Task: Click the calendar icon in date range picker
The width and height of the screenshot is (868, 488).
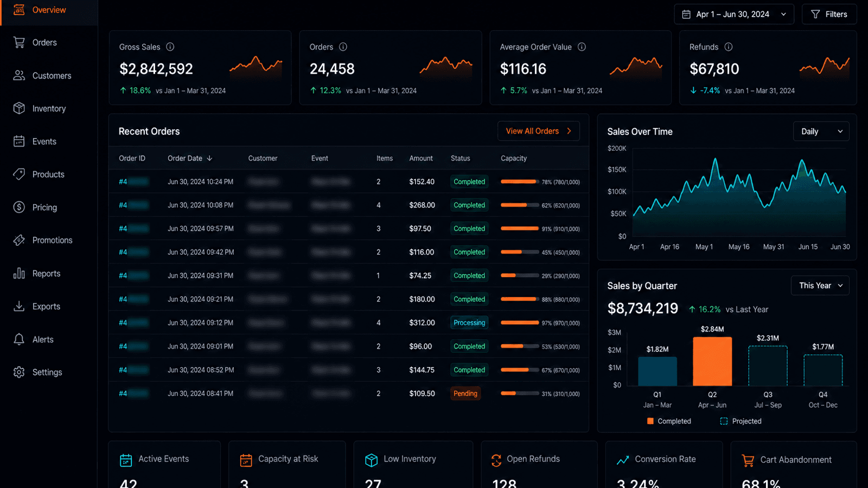Action: pyautogui.click(x=686, y=14)
